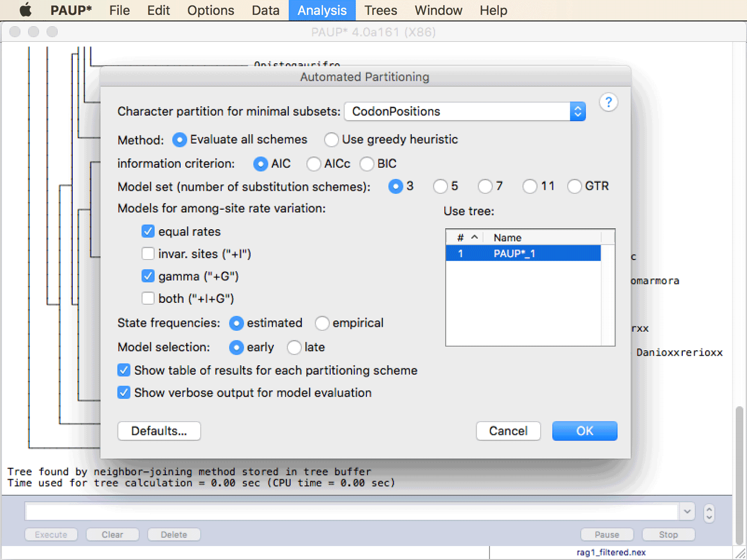Select model set 11 schemes
Image resolution: width=747 pixels, height=560 pixels.
[x=530, y=186]
